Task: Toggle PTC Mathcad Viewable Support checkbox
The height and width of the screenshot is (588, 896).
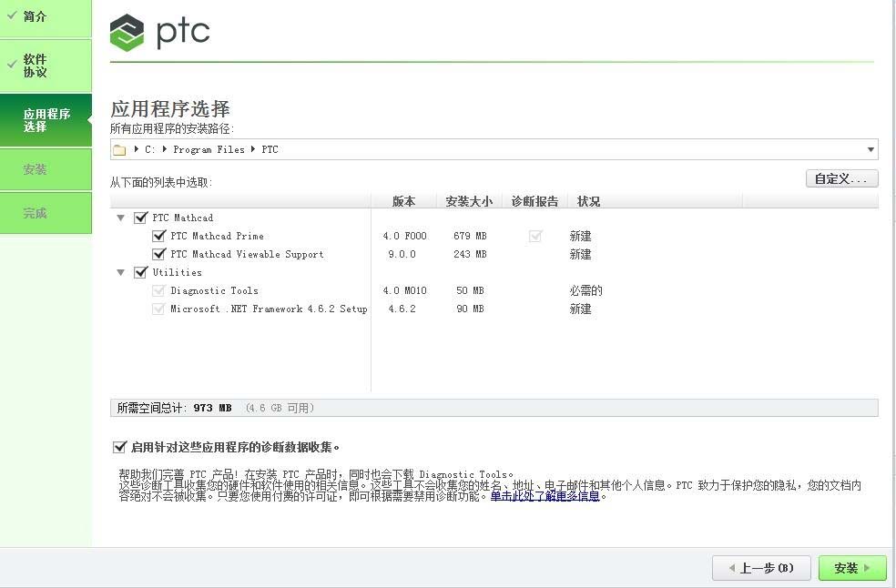Action: click(x=158, y=254)
